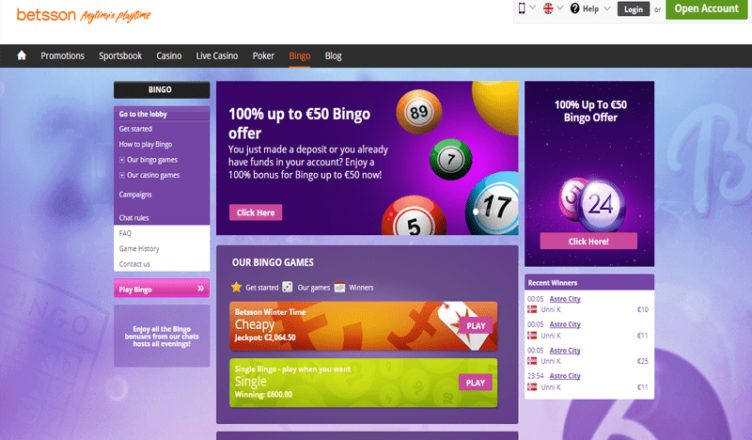Click the card icon beside Winners
The image size is (752, 440).
click(x=340, y=287)
